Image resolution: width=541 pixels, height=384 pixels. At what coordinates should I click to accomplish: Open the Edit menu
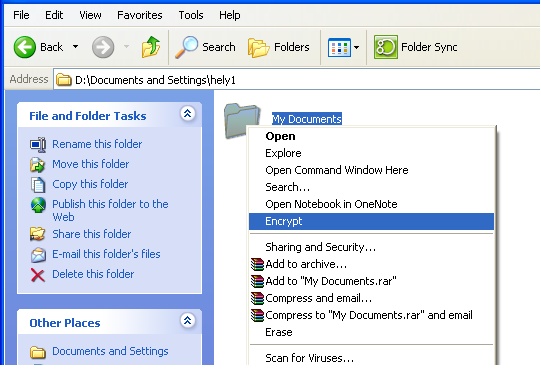54,15
